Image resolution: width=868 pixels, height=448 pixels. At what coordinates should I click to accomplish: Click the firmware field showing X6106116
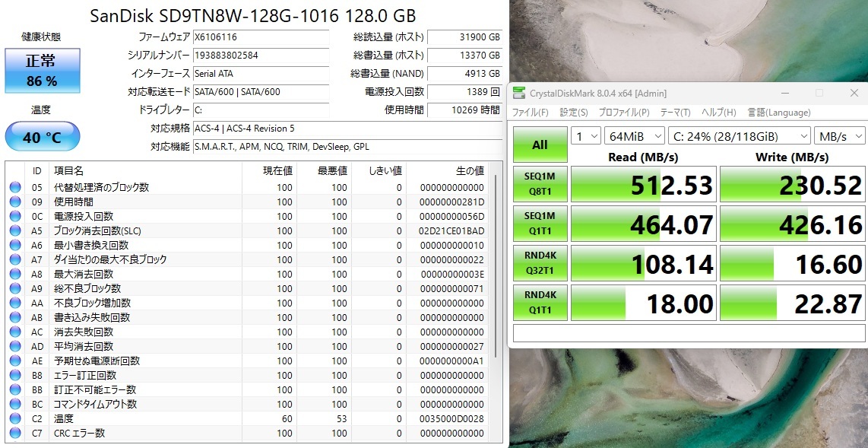pos(261,37)
